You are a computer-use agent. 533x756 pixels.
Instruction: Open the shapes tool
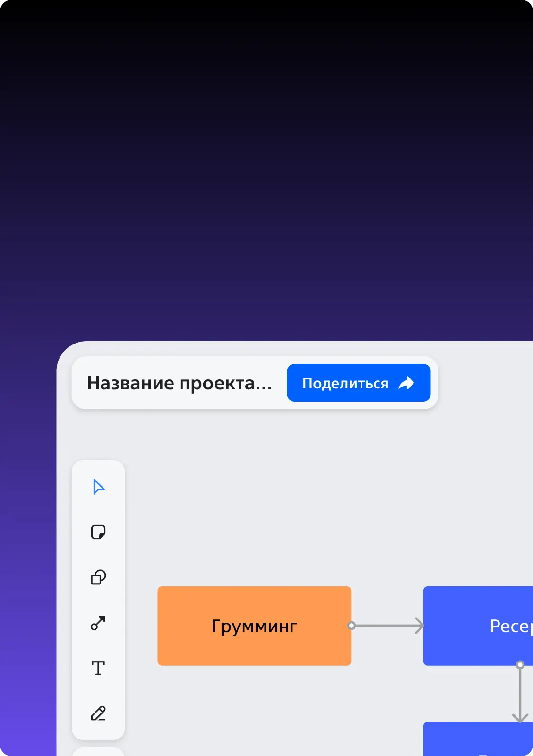[x=98, y=577]
